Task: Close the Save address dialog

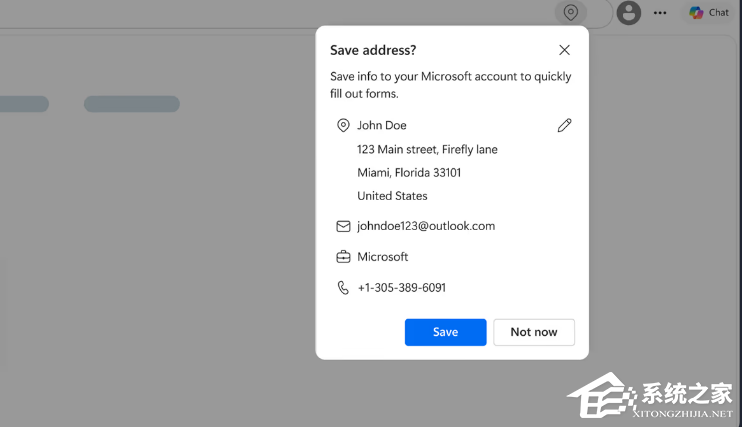Action: 564,50
